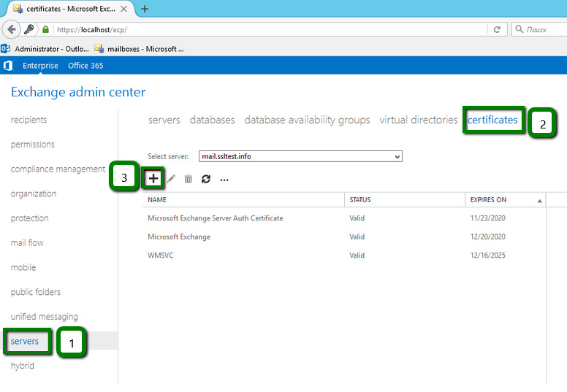Click the URL address field

tap(271, 29)
